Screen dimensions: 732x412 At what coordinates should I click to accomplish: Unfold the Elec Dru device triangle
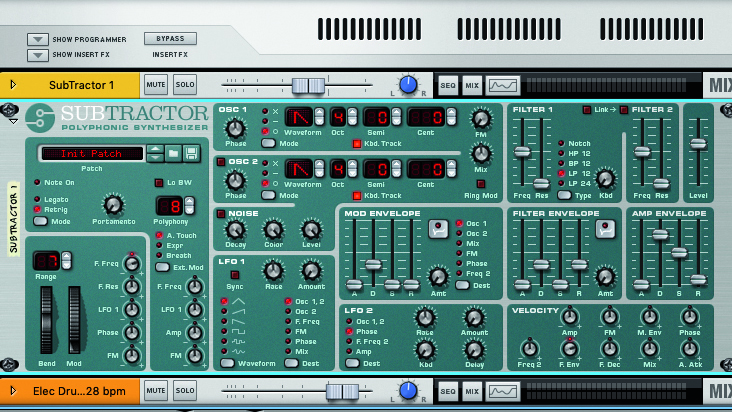coord(13,391)
